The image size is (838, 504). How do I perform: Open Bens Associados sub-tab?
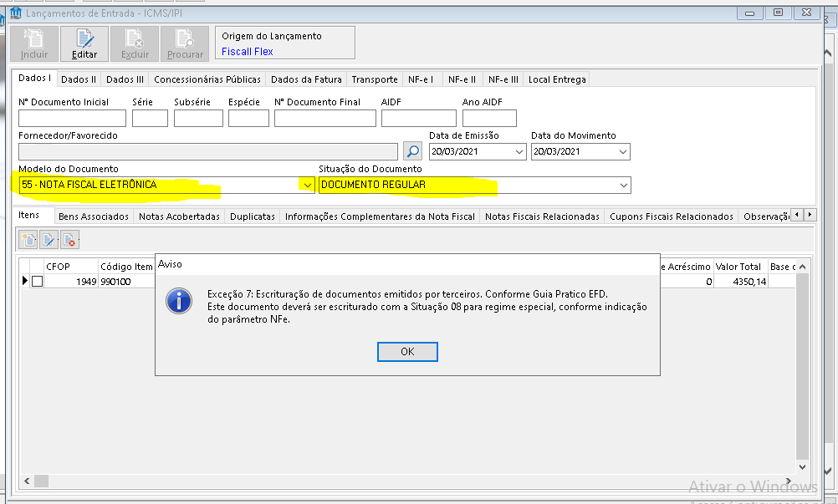pyautogui.click(x=94, y=216)
